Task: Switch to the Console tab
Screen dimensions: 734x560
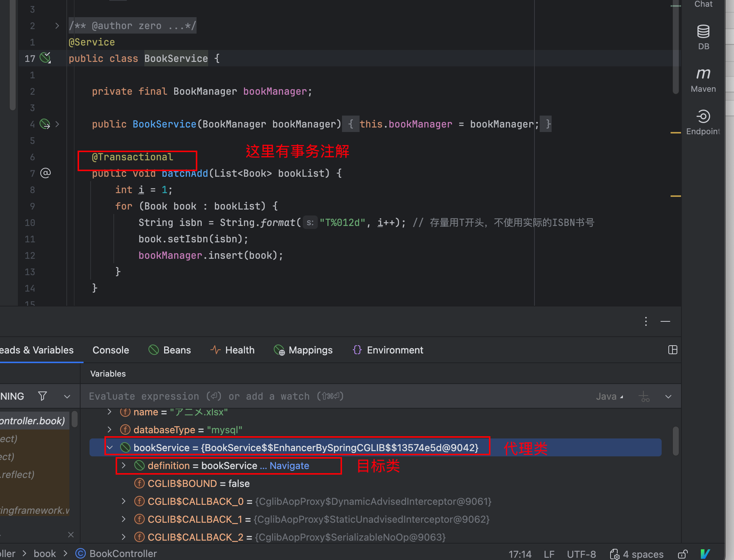Action: (x=111, y=350)
